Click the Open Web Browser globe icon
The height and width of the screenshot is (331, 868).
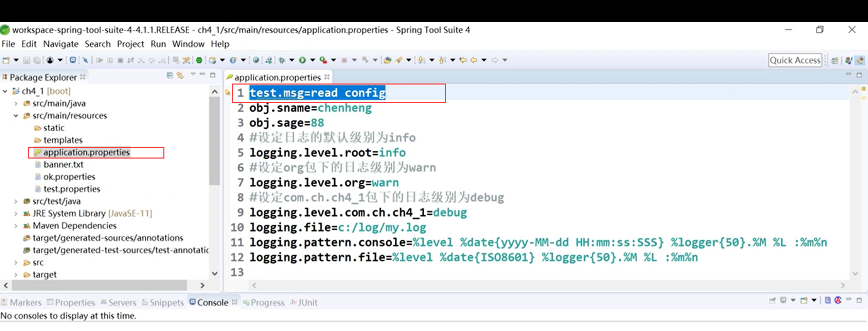click(x=256, y=60)
